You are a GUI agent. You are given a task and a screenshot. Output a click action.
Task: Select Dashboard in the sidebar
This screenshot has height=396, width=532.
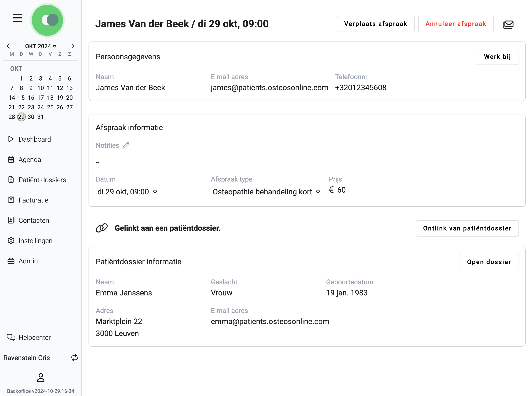click(x=35, y=139)
